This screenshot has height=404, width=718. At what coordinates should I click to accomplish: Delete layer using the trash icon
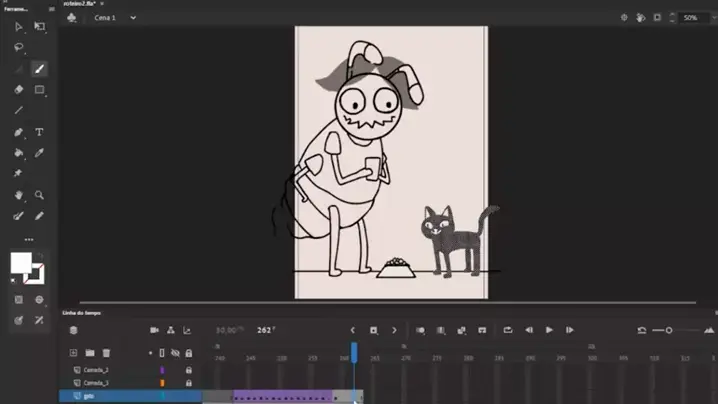(x=106, y=352)
